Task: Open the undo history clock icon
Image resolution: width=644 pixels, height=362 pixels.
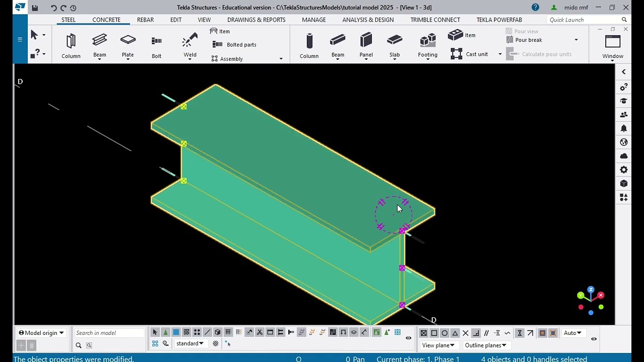Action: click(x=73, y=8)
